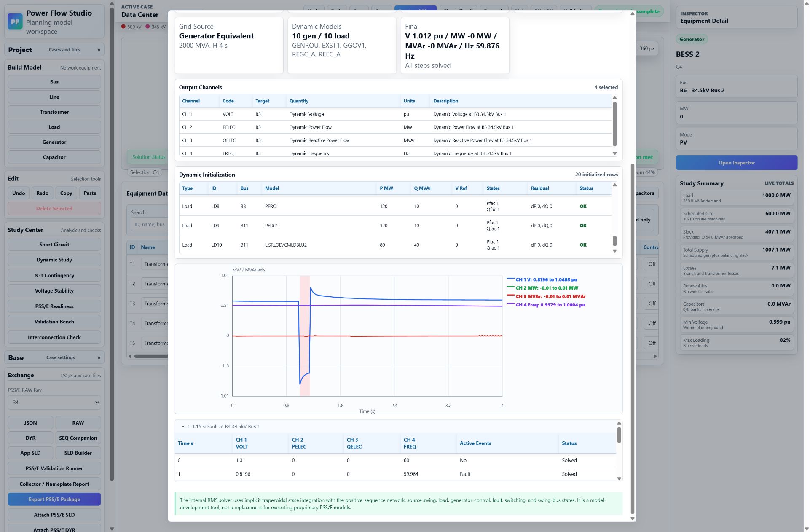Screen dimensions: 810x532
Task: Open Interconnection Check
Action: click(54, 337)
